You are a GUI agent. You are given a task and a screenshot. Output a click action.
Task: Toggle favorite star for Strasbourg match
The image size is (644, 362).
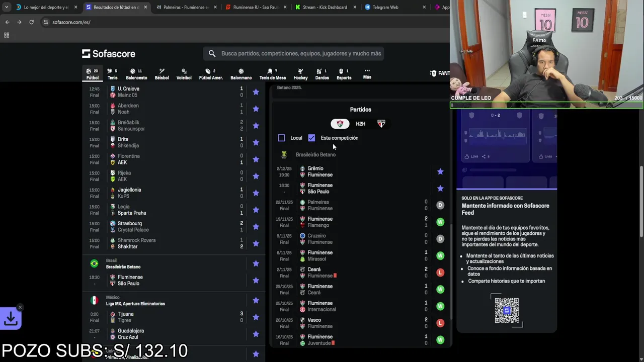[256, 227]
